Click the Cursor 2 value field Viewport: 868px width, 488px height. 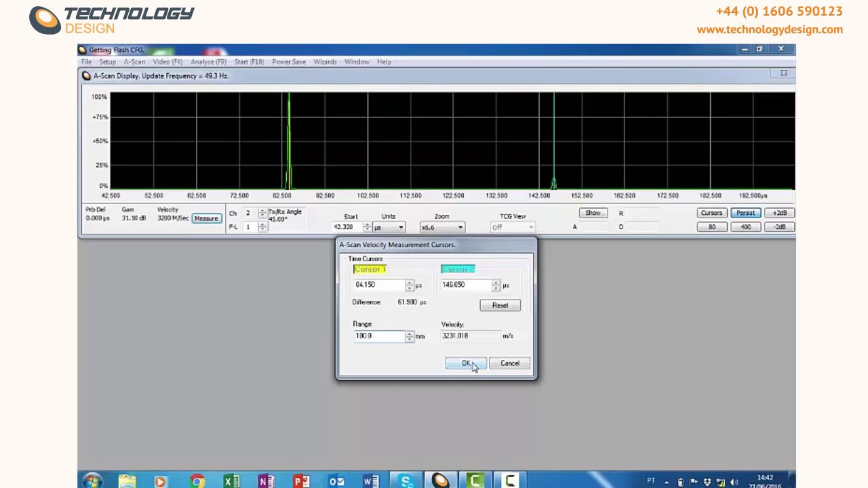coord(467,285)
